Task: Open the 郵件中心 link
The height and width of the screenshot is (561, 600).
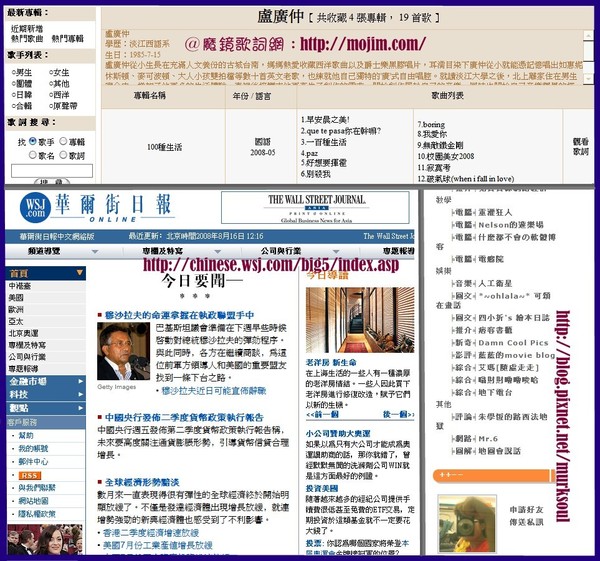Action: 33,462
